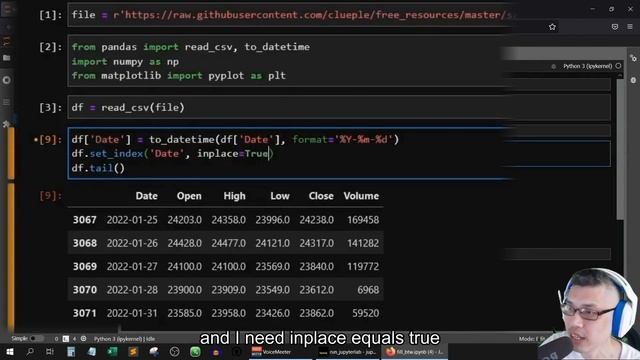
Task: Click the High column header
Action: [x=235, y=196]
